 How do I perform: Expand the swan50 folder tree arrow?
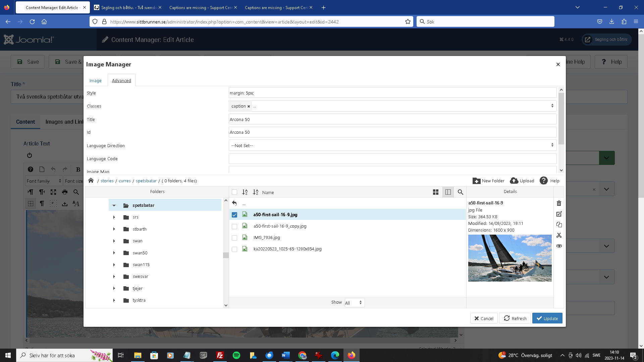tap(114, 253)
